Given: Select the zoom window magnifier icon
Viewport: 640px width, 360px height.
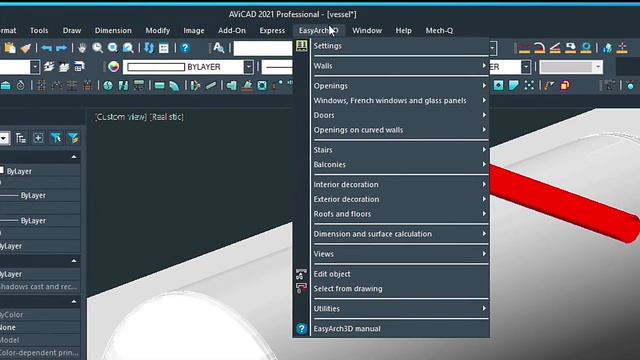Looking at the screenshot, I should [113, 48].
